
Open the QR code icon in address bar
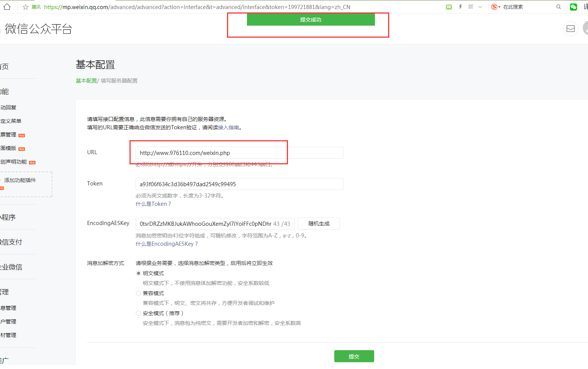(471, 7)
